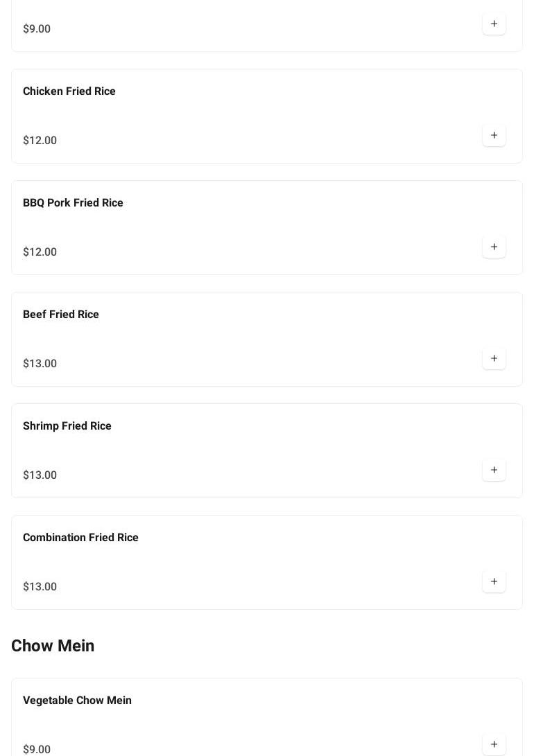Open the Vegetable Chow Mein item name
Screen dimensions: 534x756
pos(77,701)
